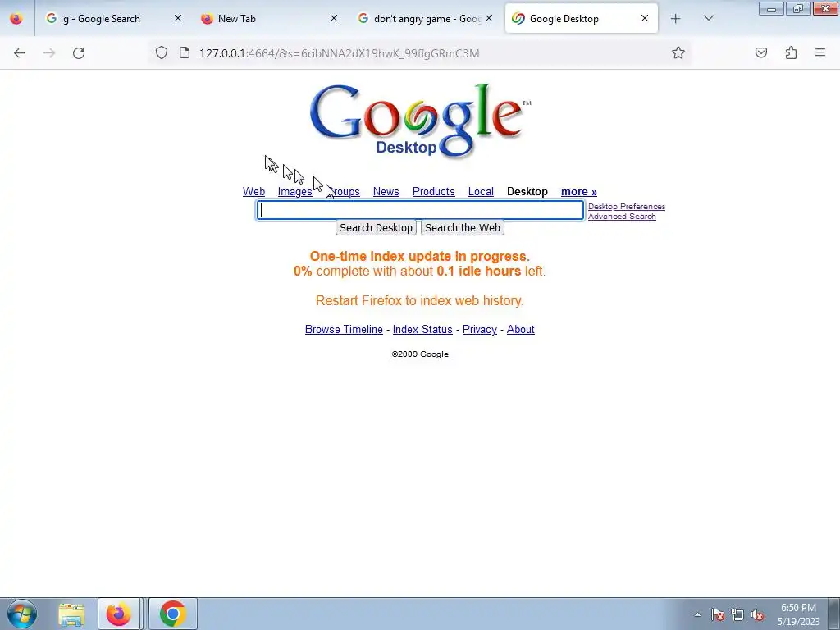Click the Firefox taskbar icon
Viewport: 840px width, 630px height.
pyautogui.click(x=118, y=614)
